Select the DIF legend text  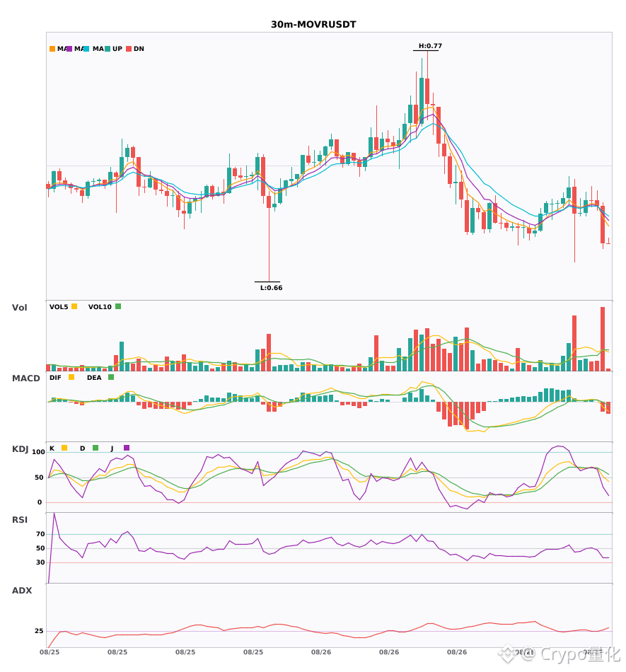(55, 378)
